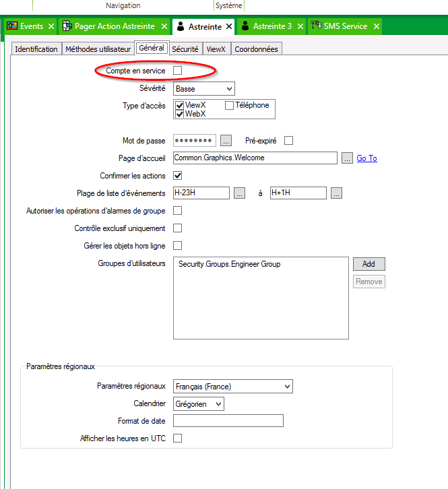Image resolution: width=448 pixels, height=489 pixels.
Task: Open the Méthodes utilisateur tab
Action: point(98,49)
